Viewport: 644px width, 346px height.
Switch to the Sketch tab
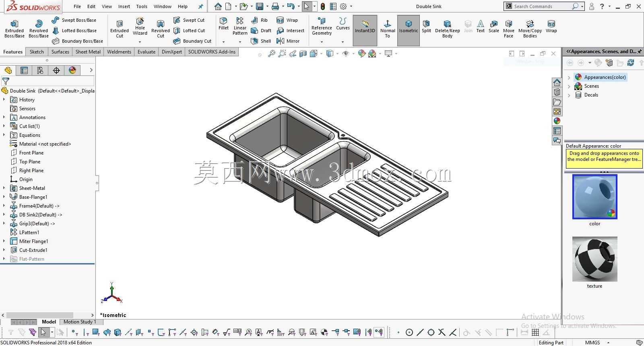37,52
